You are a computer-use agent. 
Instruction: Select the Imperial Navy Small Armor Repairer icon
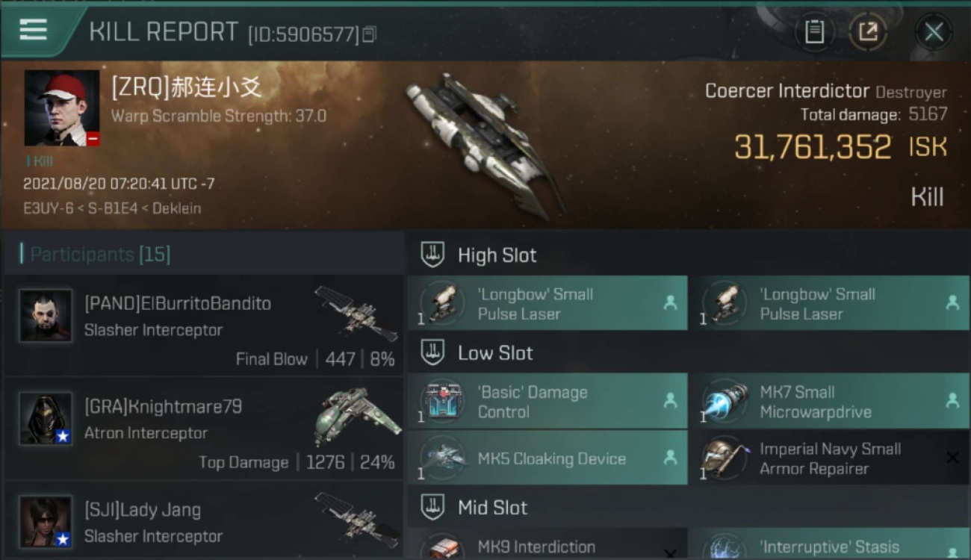(725, 458)
